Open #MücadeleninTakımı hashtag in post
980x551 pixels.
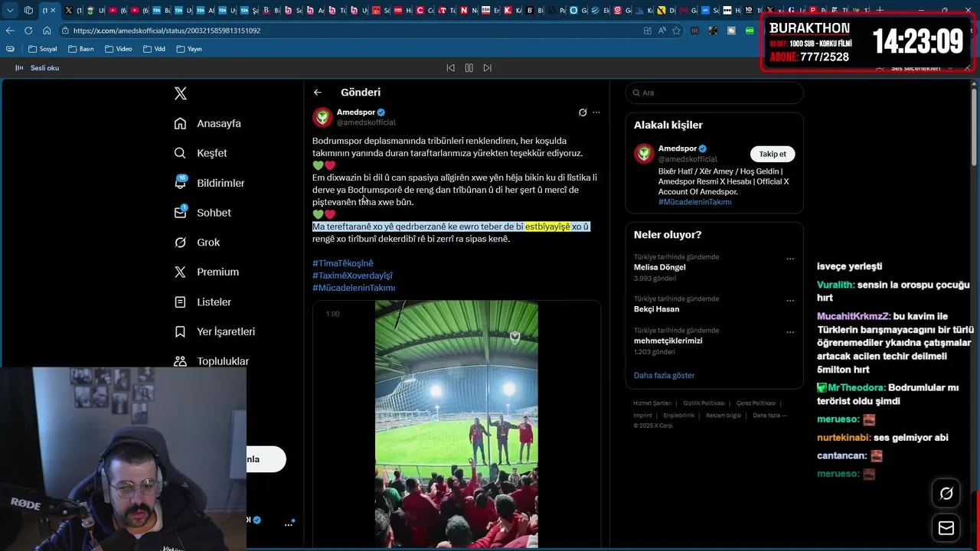354,288
